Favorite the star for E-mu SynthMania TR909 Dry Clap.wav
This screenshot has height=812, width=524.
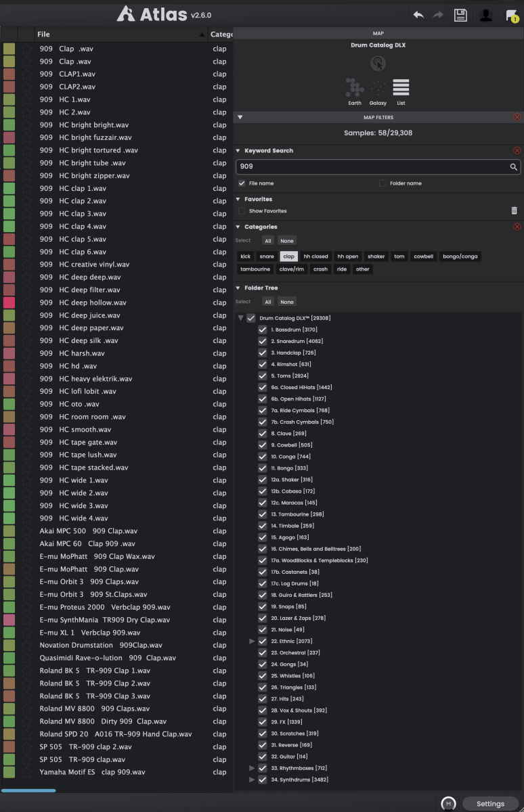(26, 620)
